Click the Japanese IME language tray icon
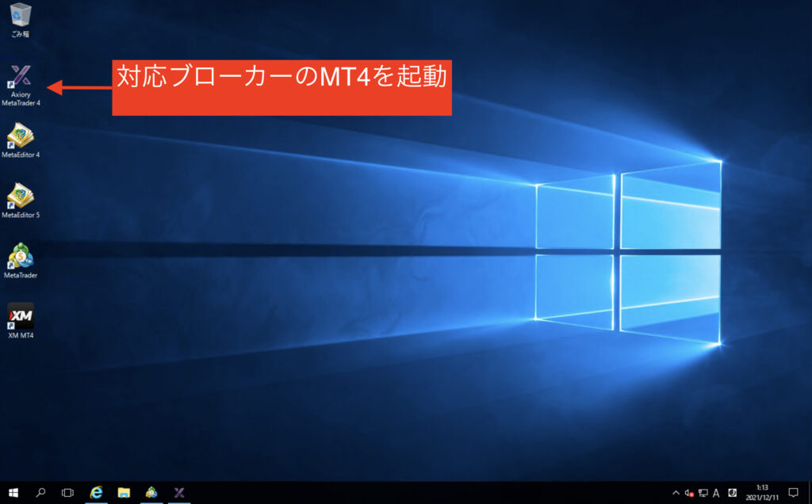 [x=733, y=492]
